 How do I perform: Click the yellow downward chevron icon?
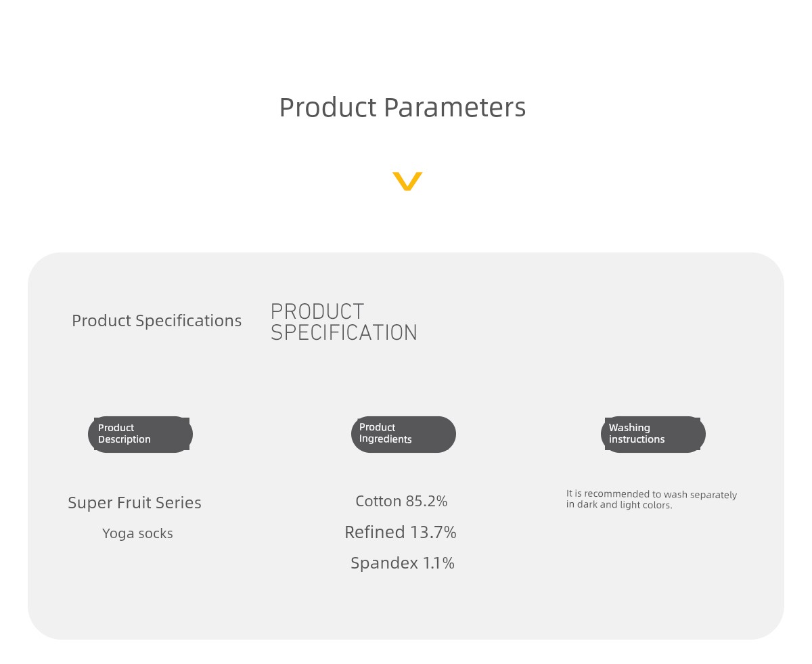tap(407, 181)
